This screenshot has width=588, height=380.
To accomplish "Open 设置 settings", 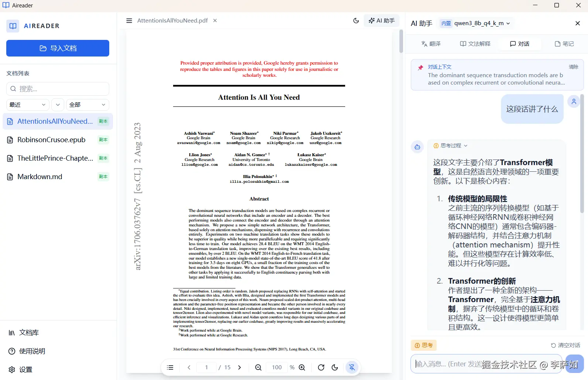I will 20,370.
